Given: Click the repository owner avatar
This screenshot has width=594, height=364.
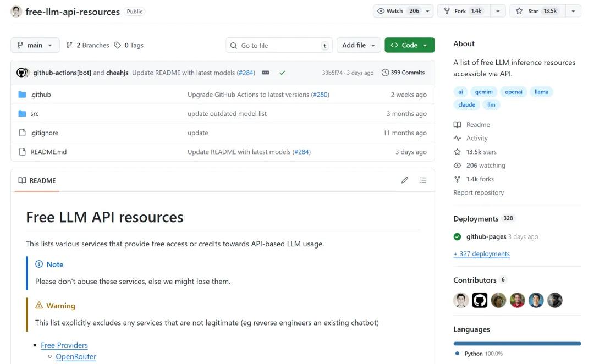Looking at the screenshot, I should pos(16,12).
